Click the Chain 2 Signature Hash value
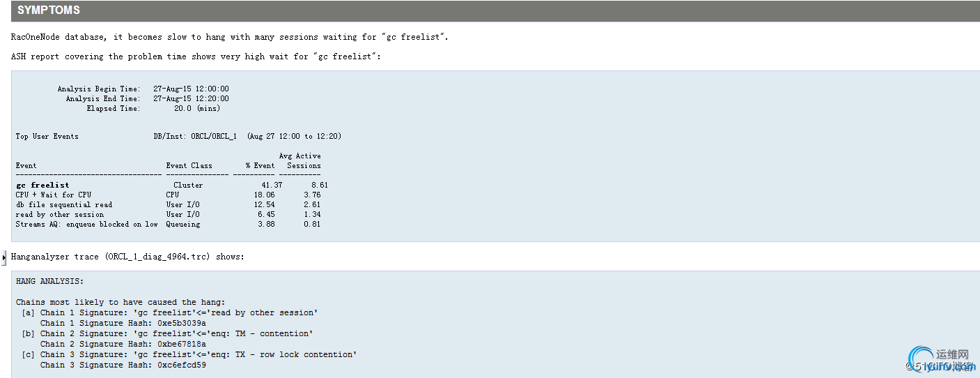980x378 pixels. pyautogui.click(x=182, y=344)
